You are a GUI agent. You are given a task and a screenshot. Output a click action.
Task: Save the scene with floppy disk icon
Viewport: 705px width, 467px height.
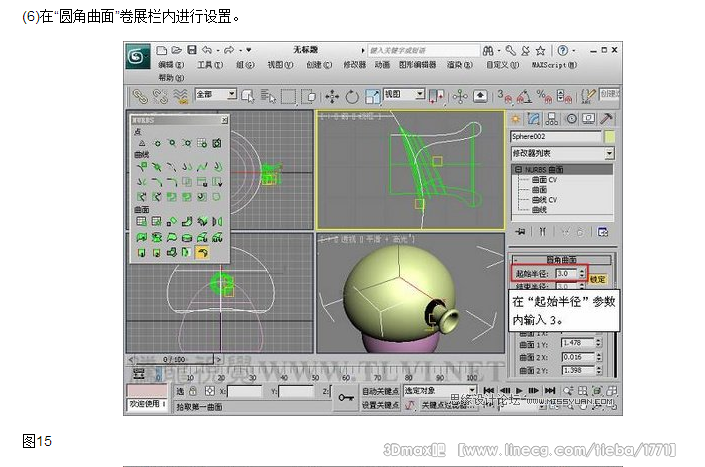(192, 50)
